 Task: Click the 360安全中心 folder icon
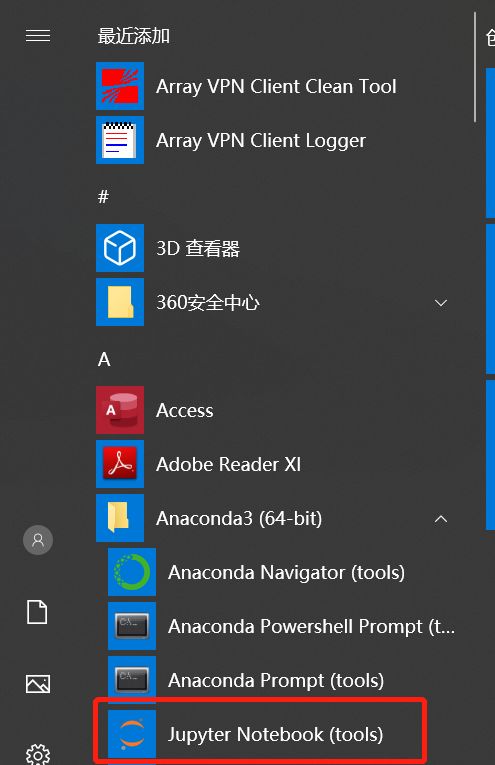[x=120, y=302]
